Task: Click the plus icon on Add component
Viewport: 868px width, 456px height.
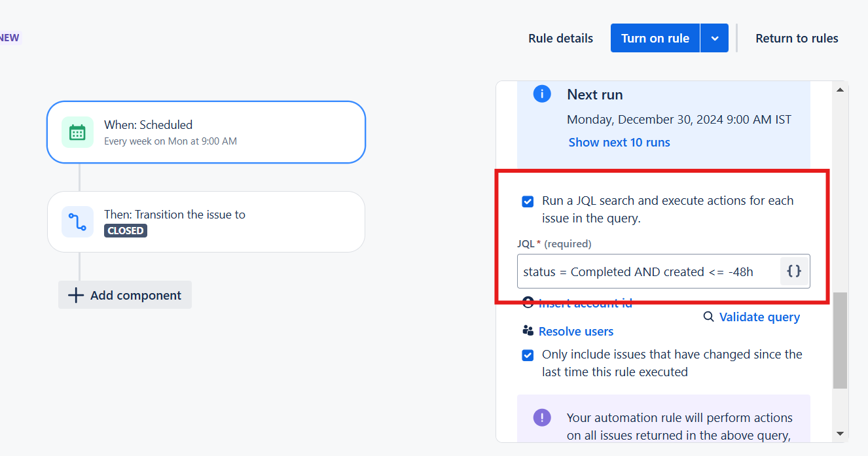Action: coord(77,294)
